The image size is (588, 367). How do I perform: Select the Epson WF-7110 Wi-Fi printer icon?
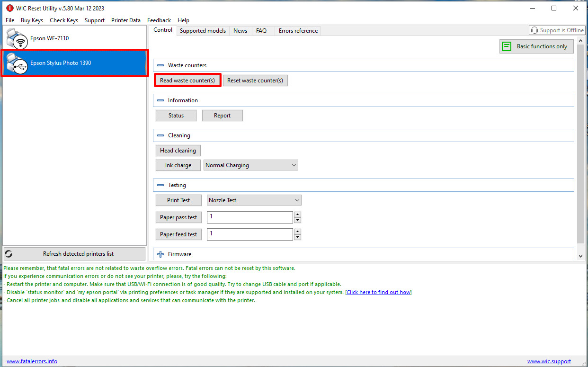17,39
